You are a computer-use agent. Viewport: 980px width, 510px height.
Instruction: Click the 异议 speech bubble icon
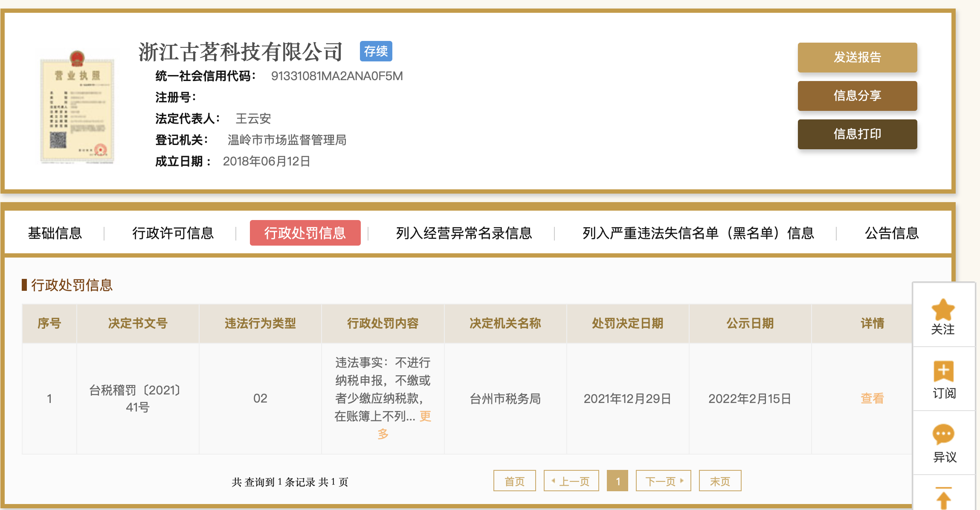943,435
